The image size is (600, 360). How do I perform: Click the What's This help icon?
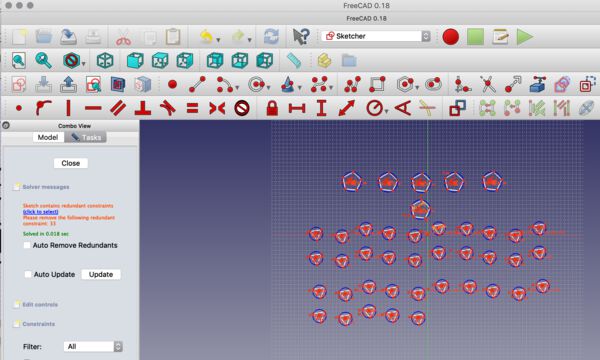(300, 36)
